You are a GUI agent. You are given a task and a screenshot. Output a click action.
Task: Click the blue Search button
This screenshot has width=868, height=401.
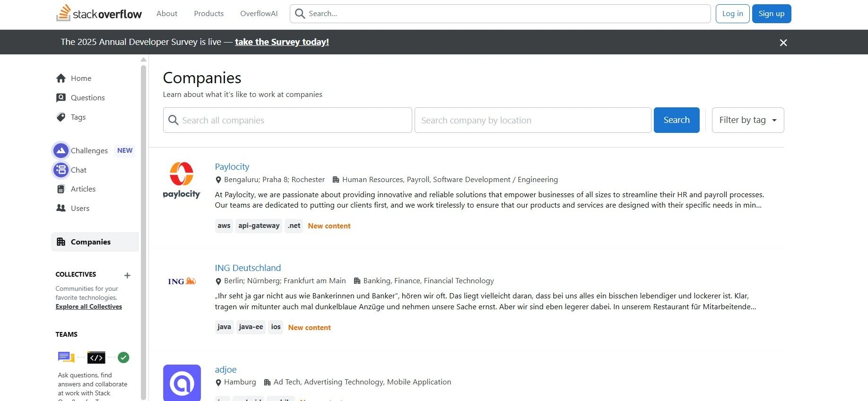click(676, 120)
